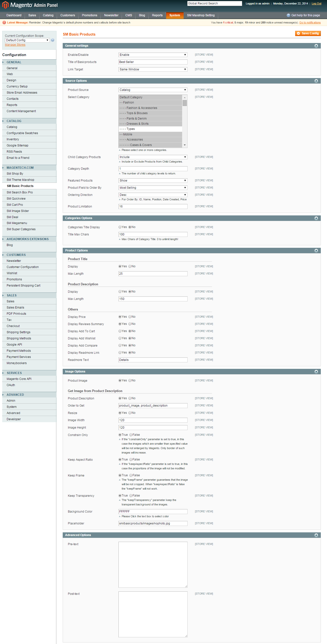Collapse General settings section arrow icon
The height and width of the screenshot is (644, 327).
(x=316, y=46)
